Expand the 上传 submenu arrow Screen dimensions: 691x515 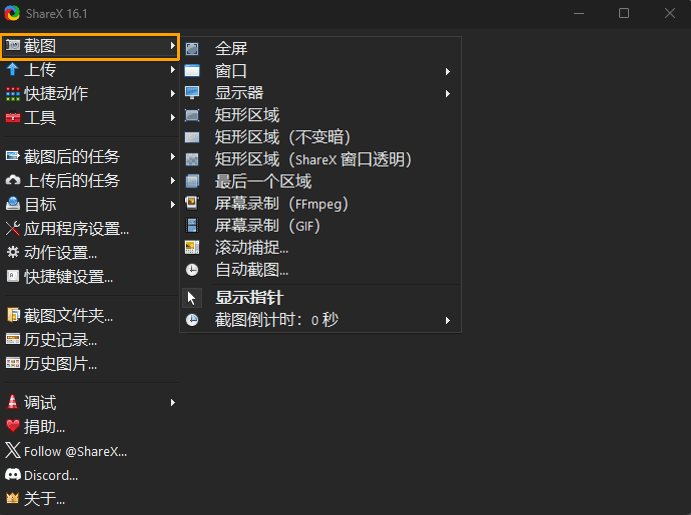[x=173, y=70]
